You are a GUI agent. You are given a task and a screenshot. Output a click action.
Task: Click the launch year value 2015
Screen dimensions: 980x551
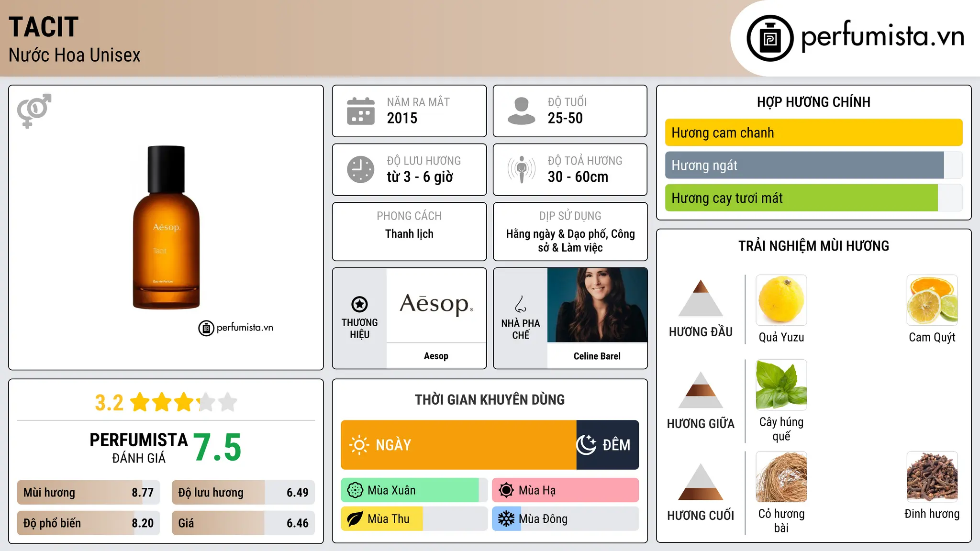click(x=402, y=118)
